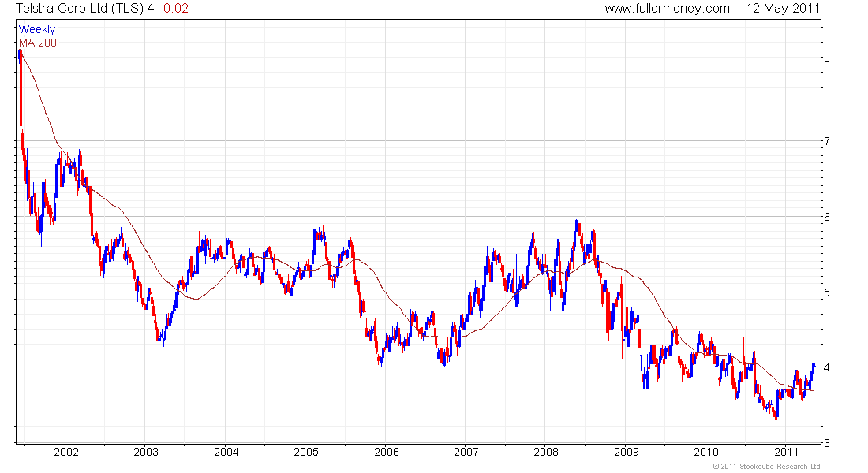
Task: Click the 2006 year label on axis
Action: point(387,452)
